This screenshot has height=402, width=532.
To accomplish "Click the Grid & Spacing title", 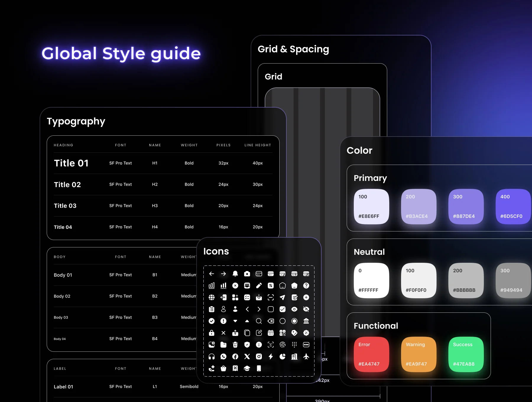I will point(293,49).
